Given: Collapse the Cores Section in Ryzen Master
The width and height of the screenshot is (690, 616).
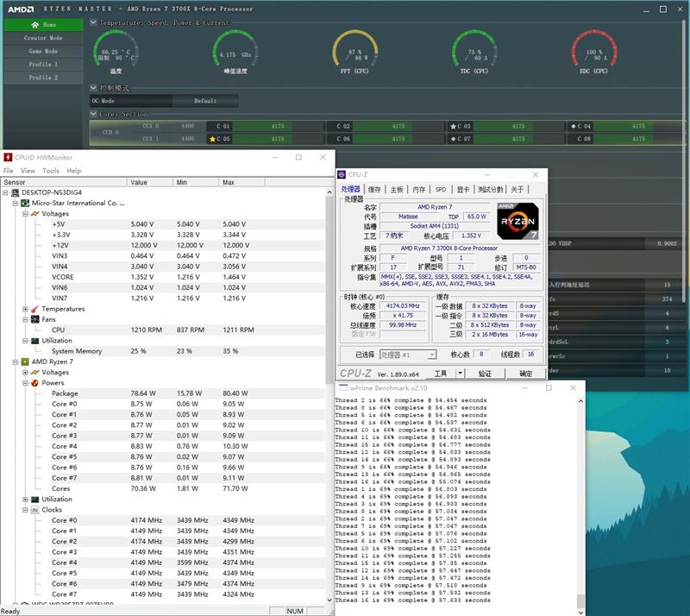Looking at the screenshot, I should [x=92, y=113].
